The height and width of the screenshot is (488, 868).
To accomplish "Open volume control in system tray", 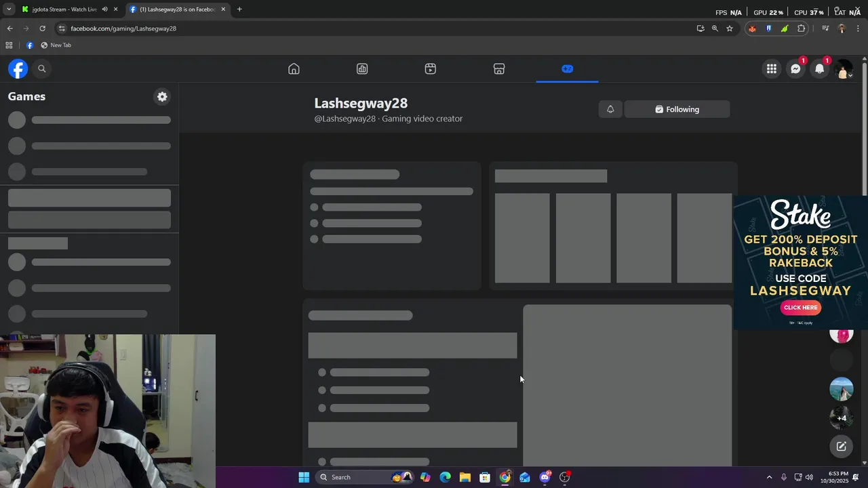I will click(x=809, y=477).
